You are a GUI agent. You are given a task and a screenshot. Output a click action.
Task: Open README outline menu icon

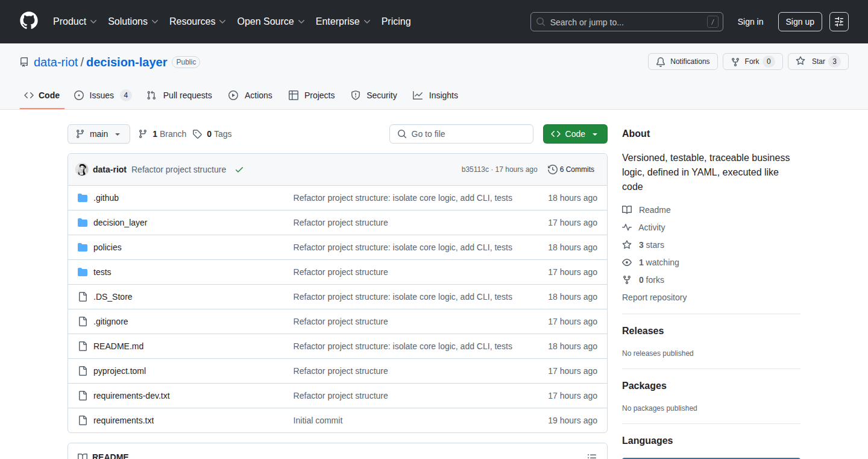click(x=592, y=456)
